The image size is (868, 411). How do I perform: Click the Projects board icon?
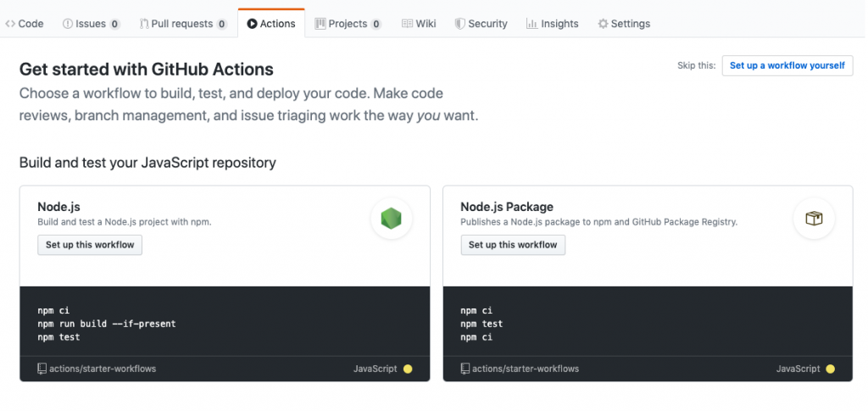(x=320, y=24)
